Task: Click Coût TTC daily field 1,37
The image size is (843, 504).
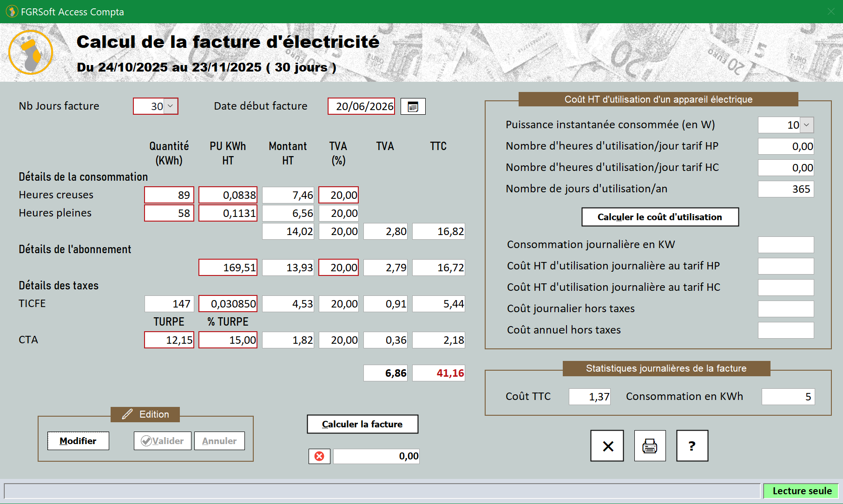Action: [x=590, y=397]
